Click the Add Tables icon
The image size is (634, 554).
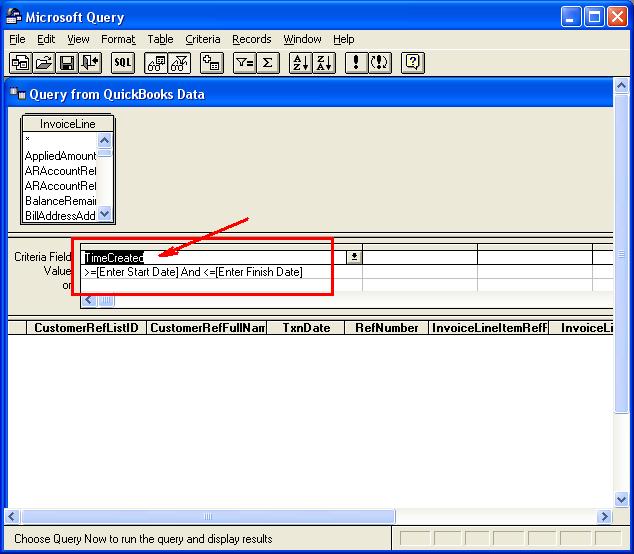(x=211, y=63)
